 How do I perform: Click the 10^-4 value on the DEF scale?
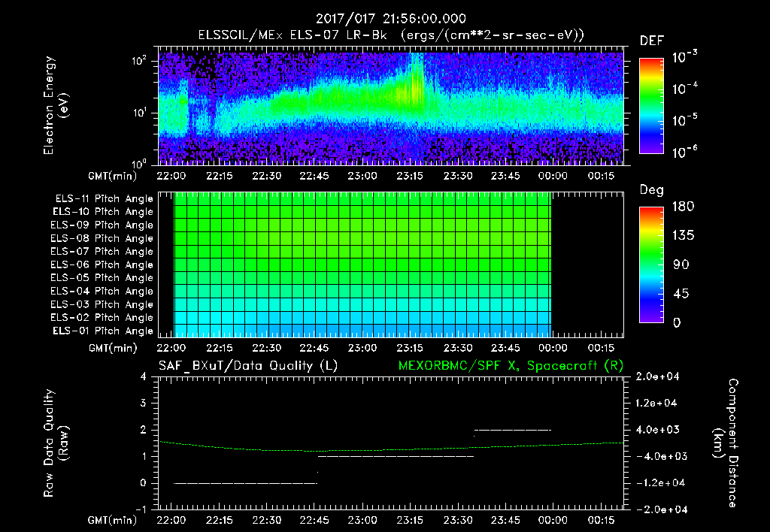click(x=684, y=87)
